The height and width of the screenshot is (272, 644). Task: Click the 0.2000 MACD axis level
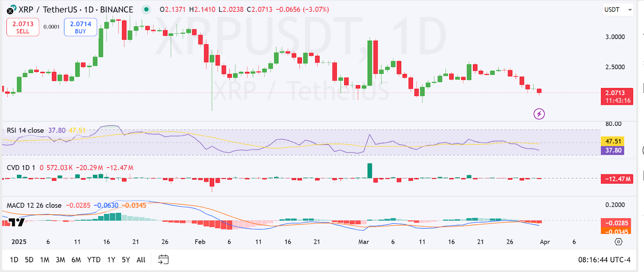[615, 205]
